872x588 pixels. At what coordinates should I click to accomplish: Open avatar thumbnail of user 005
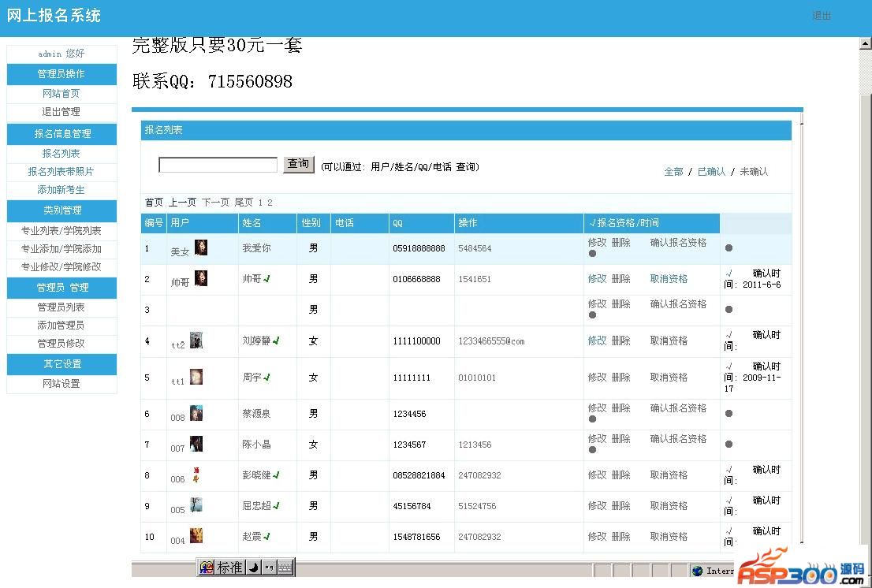point(196,505)
